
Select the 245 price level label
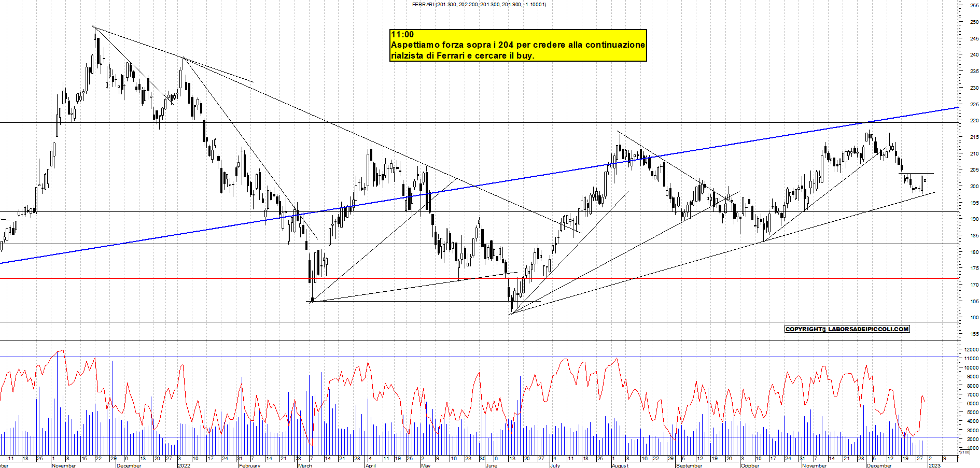974,38
